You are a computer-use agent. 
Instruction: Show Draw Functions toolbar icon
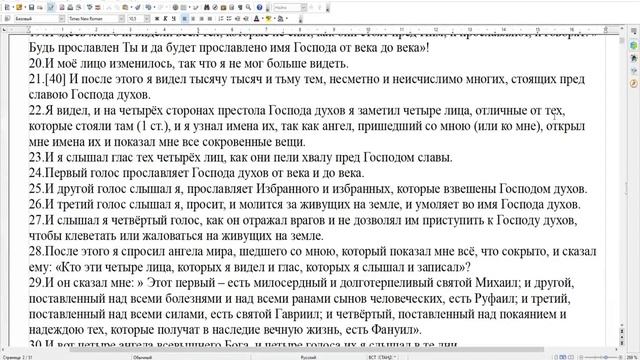coord(195,7)
